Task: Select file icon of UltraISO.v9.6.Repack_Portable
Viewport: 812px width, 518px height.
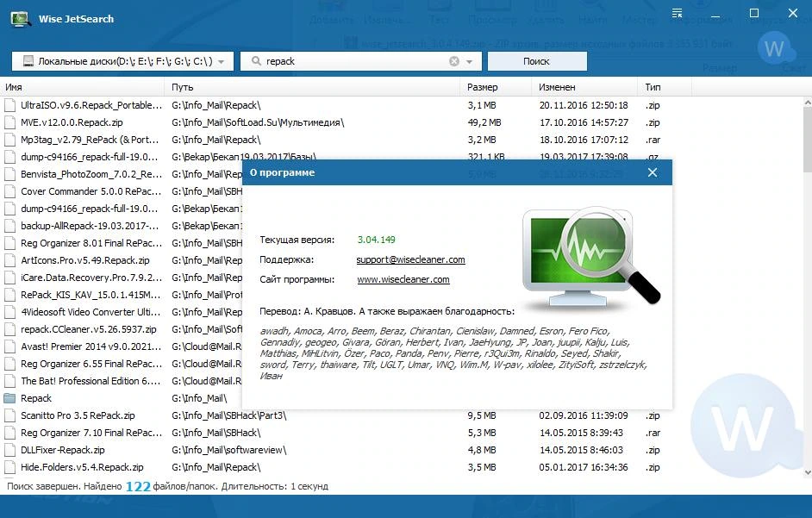Action: tap(9, 105)
